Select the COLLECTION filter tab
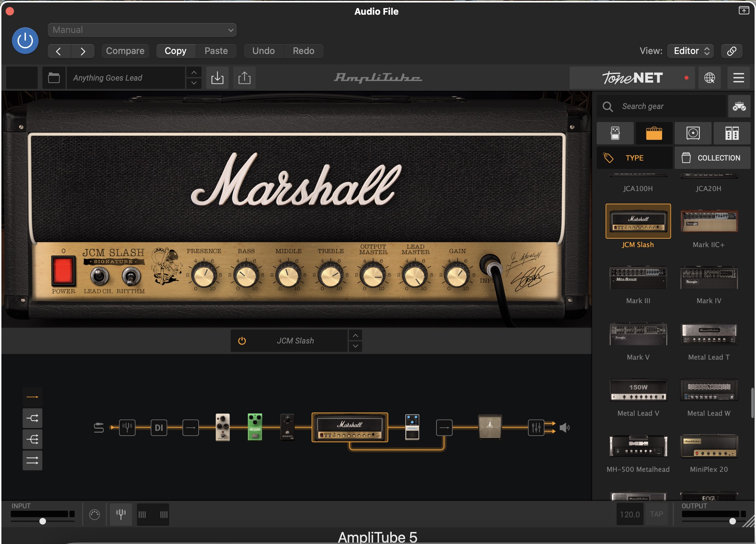Image resolution: width=756 pixels, height=544 pixels. [x=713, y=158]
